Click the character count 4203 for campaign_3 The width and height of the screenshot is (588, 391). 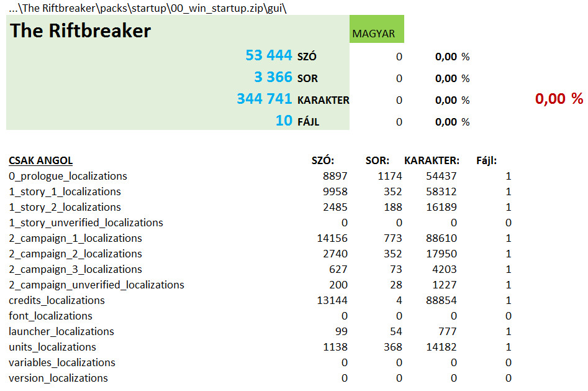(x=445, y=269)
